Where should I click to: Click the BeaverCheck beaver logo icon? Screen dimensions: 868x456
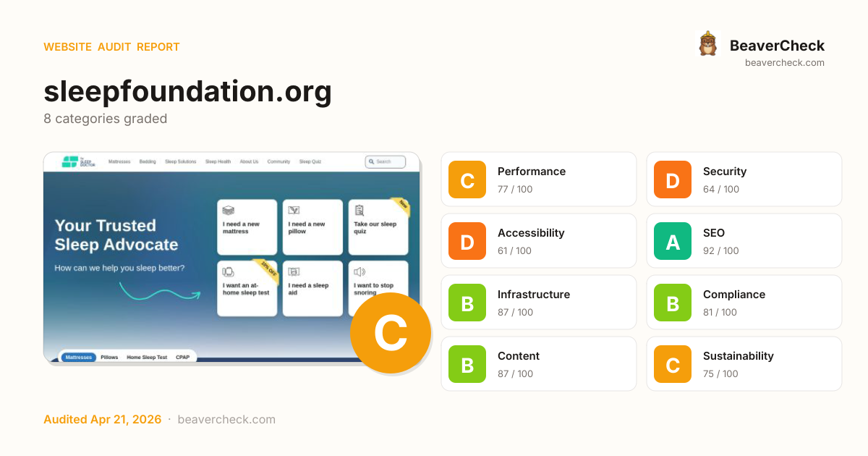tap(707, 44)
